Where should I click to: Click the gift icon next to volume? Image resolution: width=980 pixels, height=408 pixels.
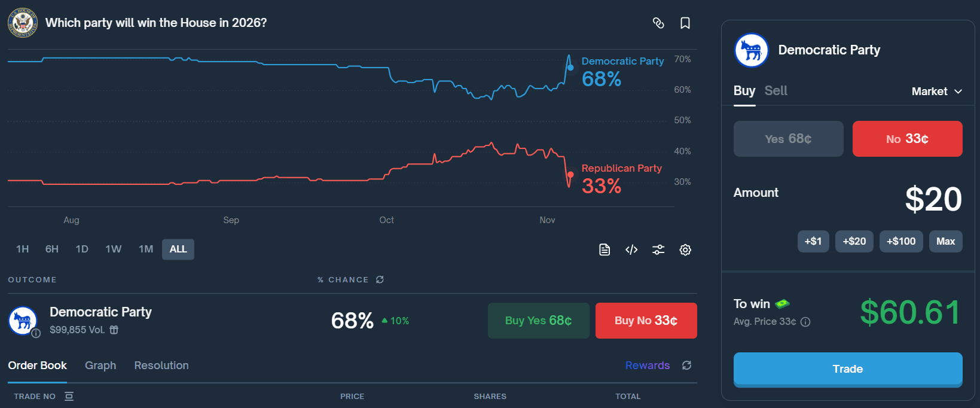coord(114,330)
